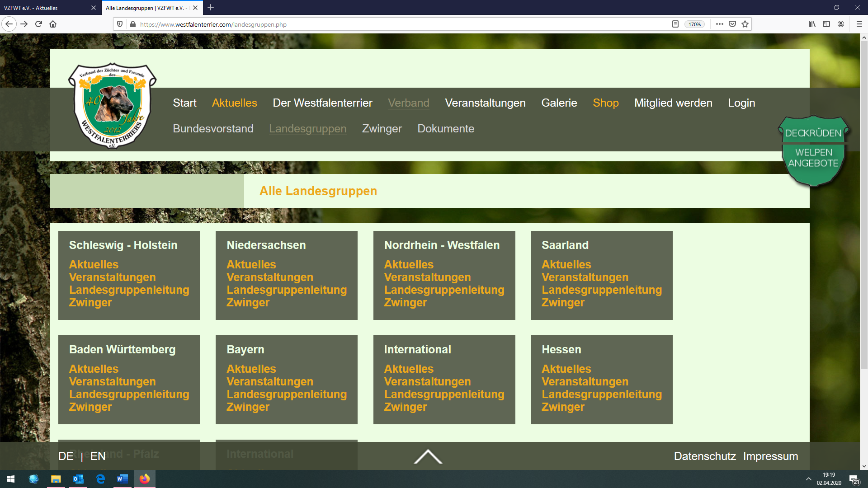Open Zwinger under Hessen
The width and height of the screenshot is (868, 488).
[563, 407]
